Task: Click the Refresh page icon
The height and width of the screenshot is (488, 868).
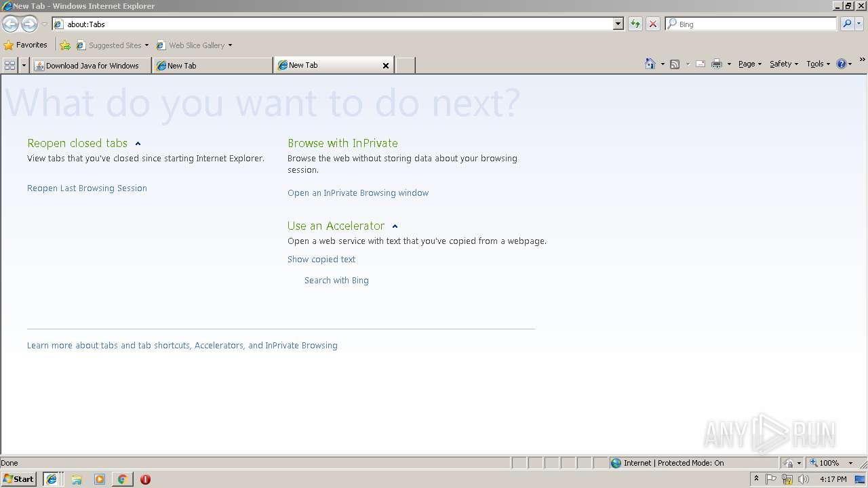Action: click(635, 24)
